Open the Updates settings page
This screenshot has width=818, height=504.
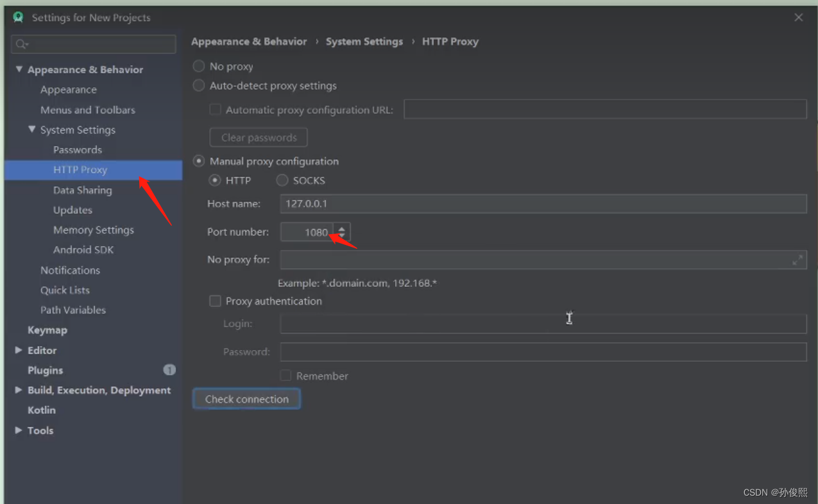(x=72, y=210)
